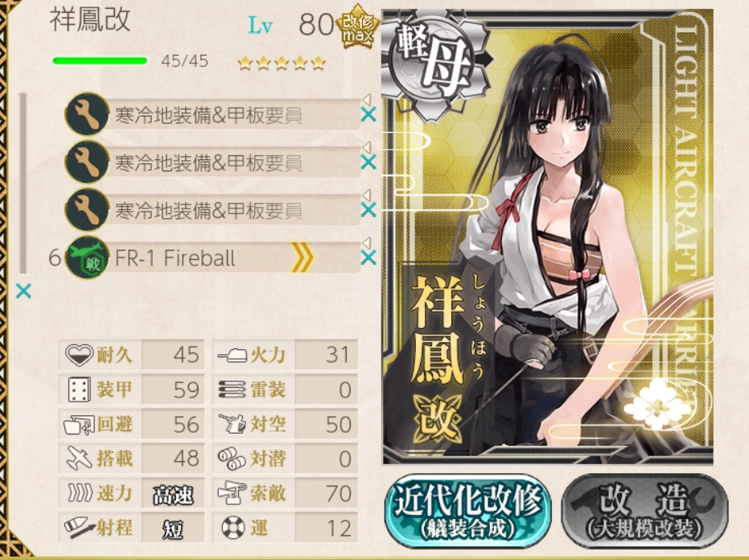Click the wrench icon of the third equipment slot

click(87, 209)
